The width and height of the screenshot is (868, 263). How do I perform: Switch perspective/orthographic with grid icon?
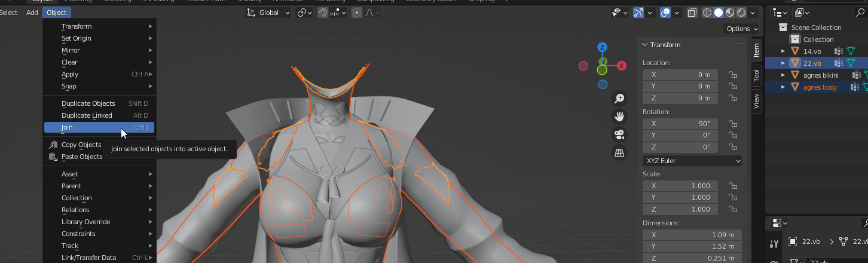[619, 153]
